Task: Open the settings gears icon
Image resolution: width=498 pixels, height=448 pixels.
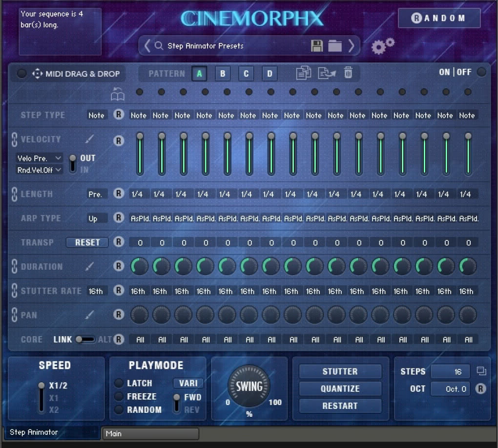Action: point(382,46)
